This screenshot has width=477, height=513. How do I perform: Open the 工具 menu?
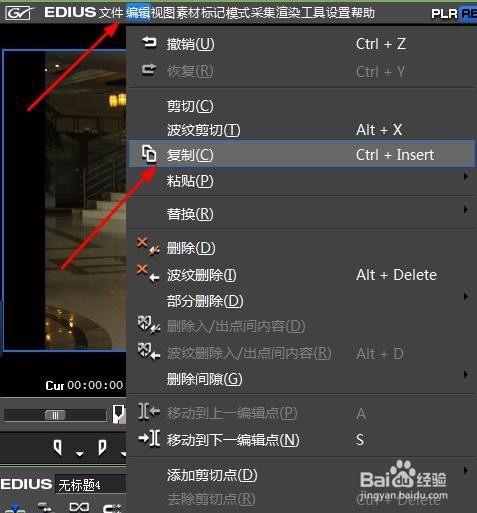tap(313, 13)
